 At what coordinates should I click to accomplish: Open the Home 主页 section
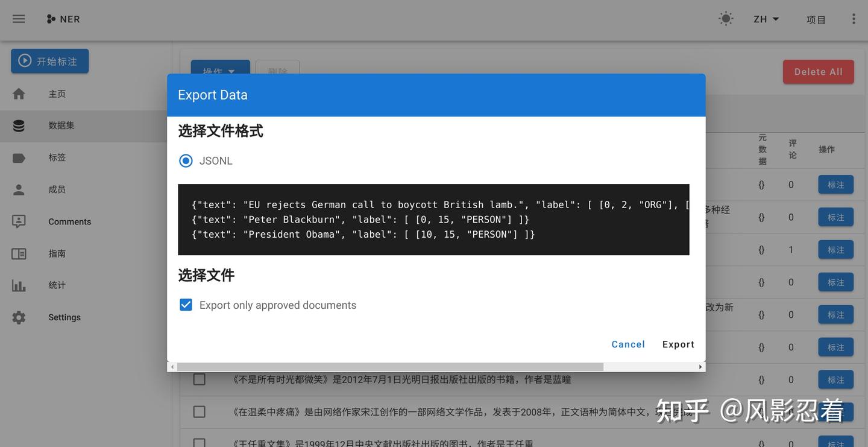click(x=19, y=94)
